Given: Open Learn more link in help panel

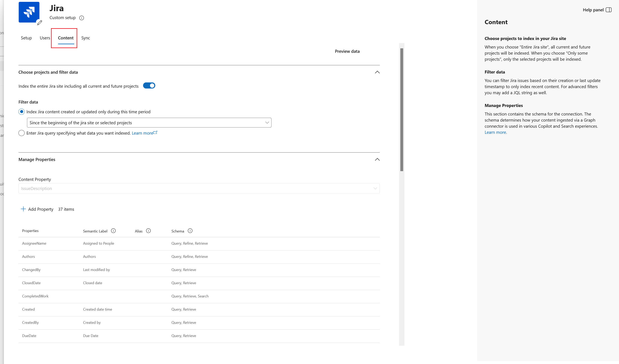Looking at the screenshot, I should (x=495, y=132).
